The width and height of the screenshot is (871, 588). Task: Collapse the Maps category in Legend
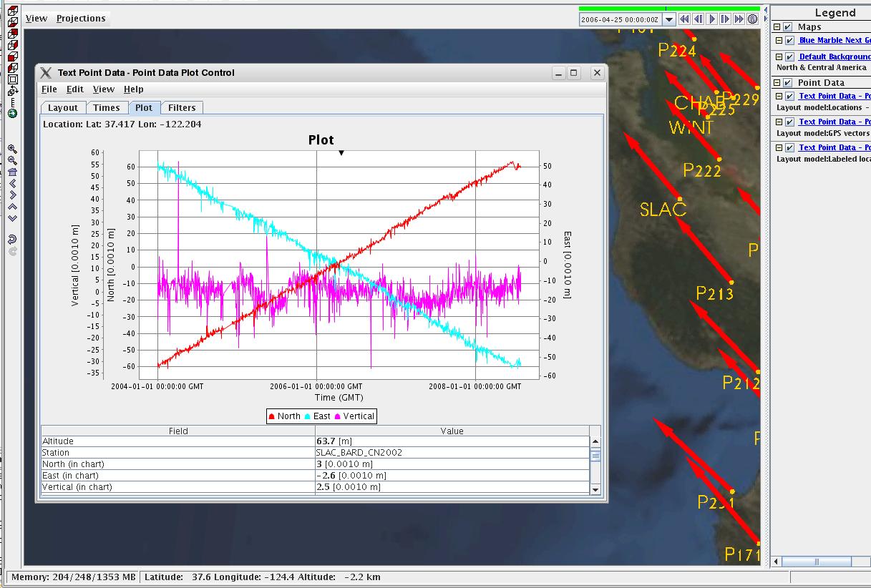(777, 27)
